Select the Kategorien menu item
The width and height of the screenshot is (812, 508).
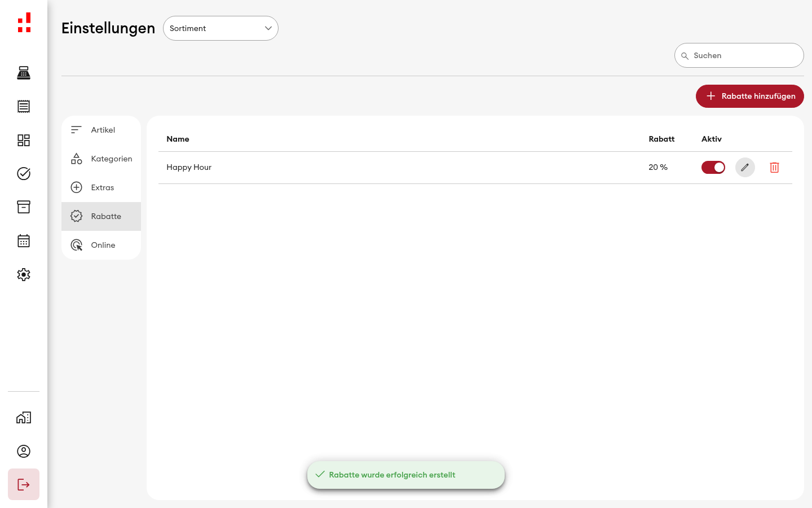pyautogui.click(x=101, y=159)
